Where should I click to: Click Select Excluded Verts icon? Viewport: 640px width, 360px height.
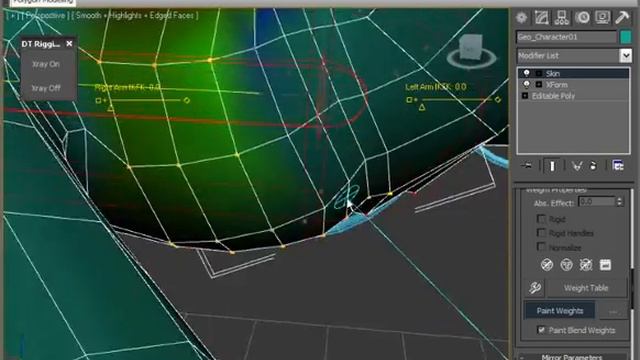click(586, 265)
